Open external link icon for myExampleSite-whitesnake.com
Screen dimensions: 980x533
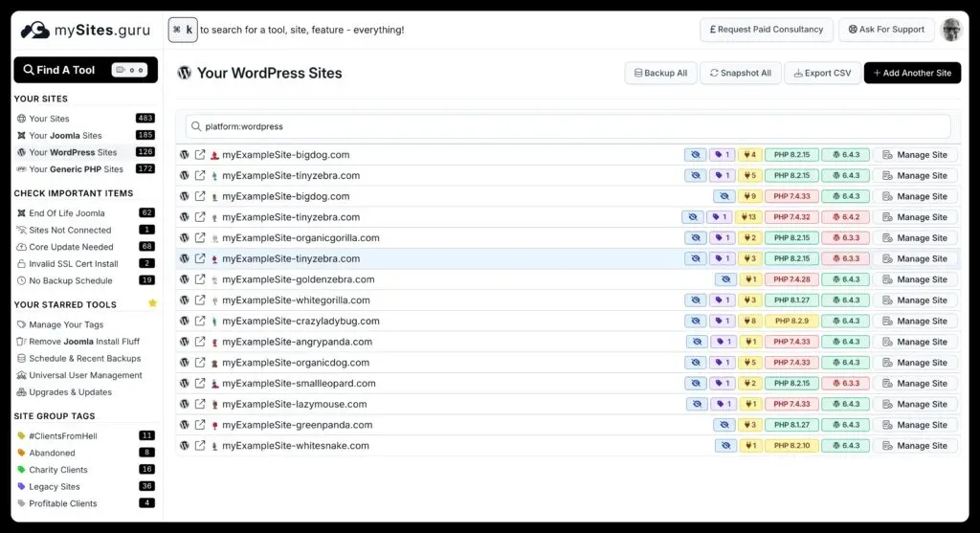point(200,446)
